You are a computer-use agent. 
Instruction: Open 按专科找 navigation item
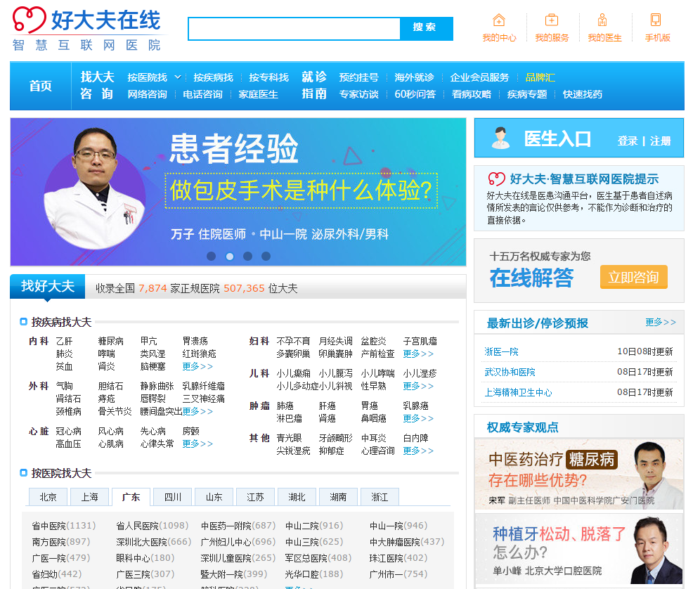point(268,77)
